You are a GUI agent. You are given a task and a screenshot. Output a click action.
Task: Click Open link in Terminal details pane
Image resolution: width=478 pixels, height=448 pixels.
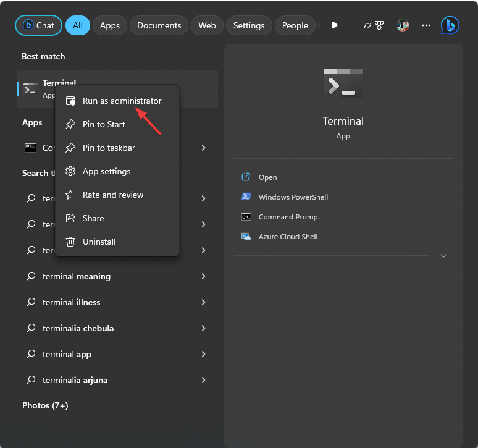pos(267,177)
